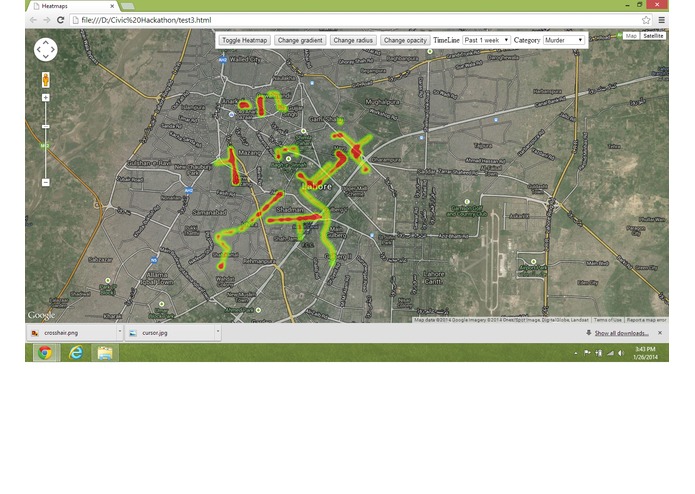Click the Lahore city label
Image resolution: width=695 pixels, height=494 pixels.
tap(316, 187)
